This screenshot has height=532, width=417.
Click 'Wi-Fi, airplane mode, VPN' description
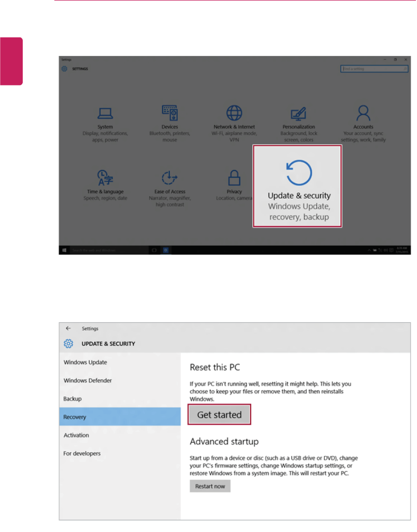coord(234,136)
